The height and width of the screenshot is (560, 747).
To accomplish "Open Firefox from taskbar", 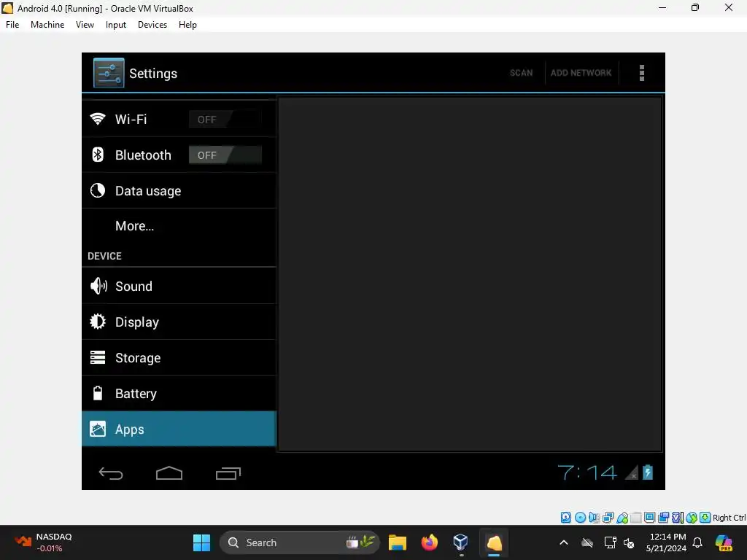I will click(x=429, y=542).
